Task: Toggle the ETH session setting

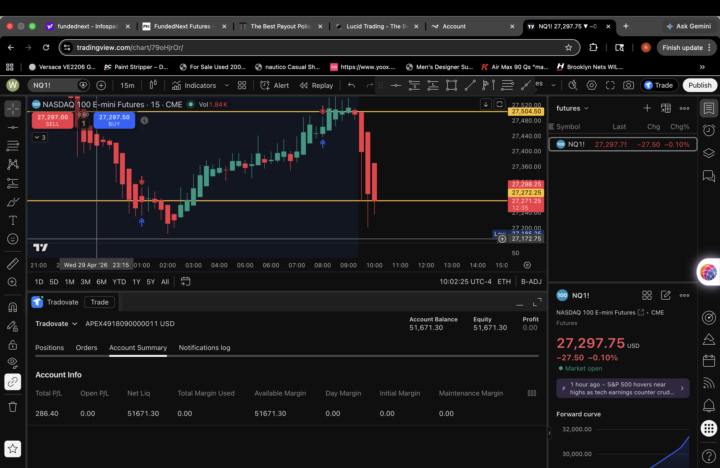Action: [504, 282]
